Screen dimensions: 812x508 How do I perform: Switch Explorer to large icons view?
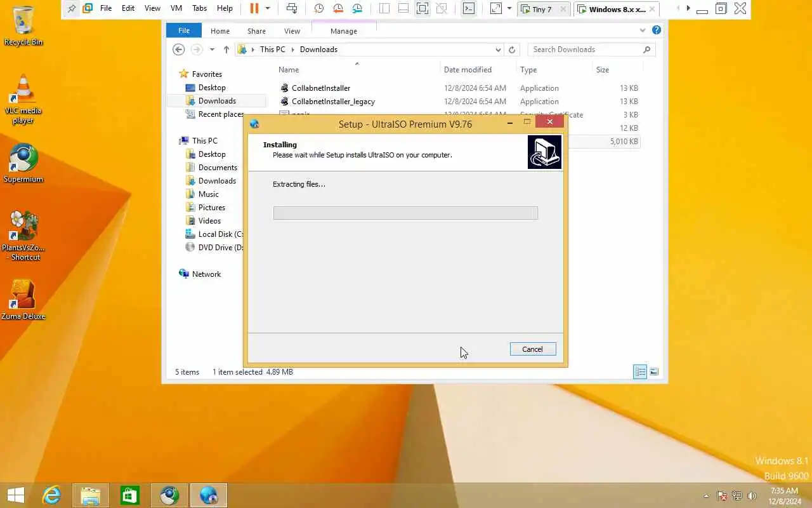coord(654,372)
